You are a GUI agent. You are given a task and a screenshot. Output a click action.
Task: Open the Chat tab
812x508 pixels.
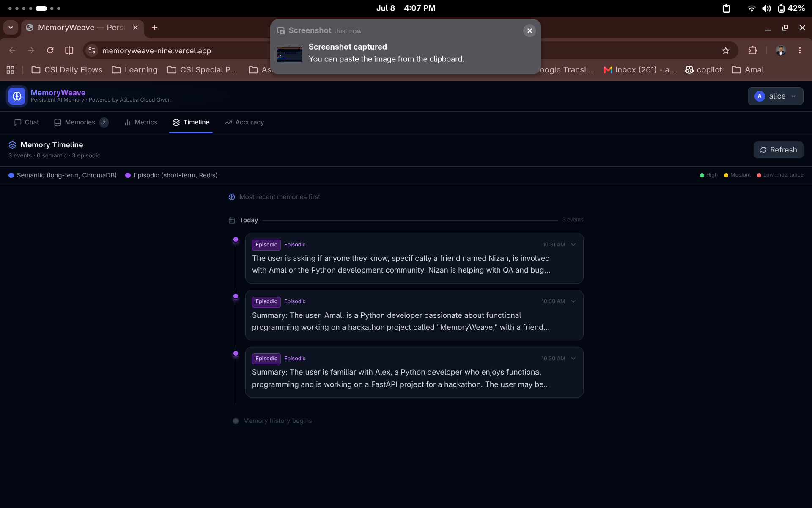27,122
